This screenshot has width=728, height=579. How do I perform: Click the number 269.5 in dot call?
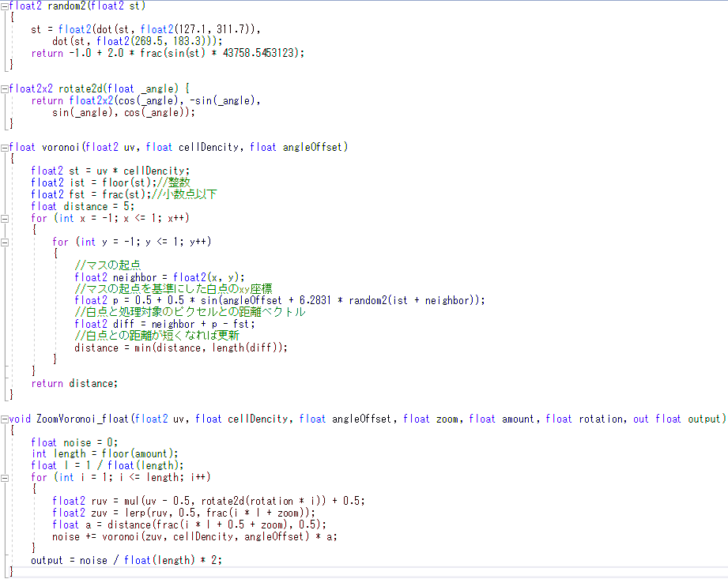click(x=149, y=41)
